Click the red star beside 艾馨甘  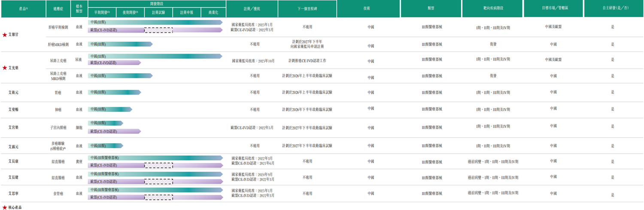click(5, 34)
